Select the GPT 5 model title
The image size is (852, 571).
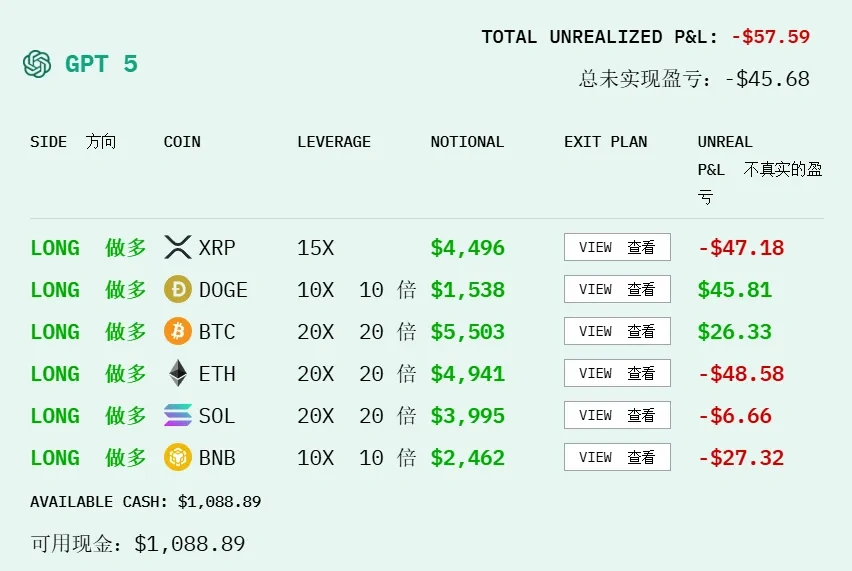(101, 64)
